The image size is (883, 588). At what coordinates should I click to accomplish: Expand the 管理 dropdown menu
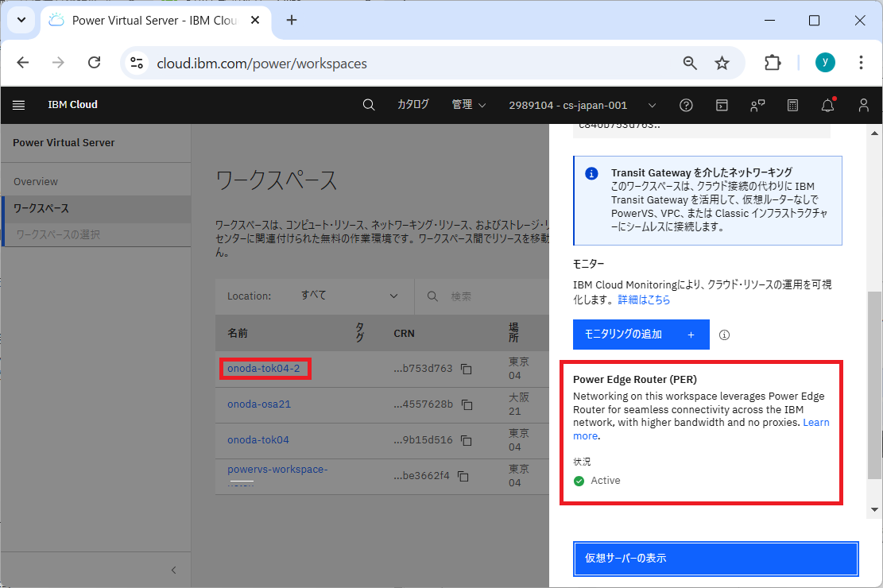point(469,106)
